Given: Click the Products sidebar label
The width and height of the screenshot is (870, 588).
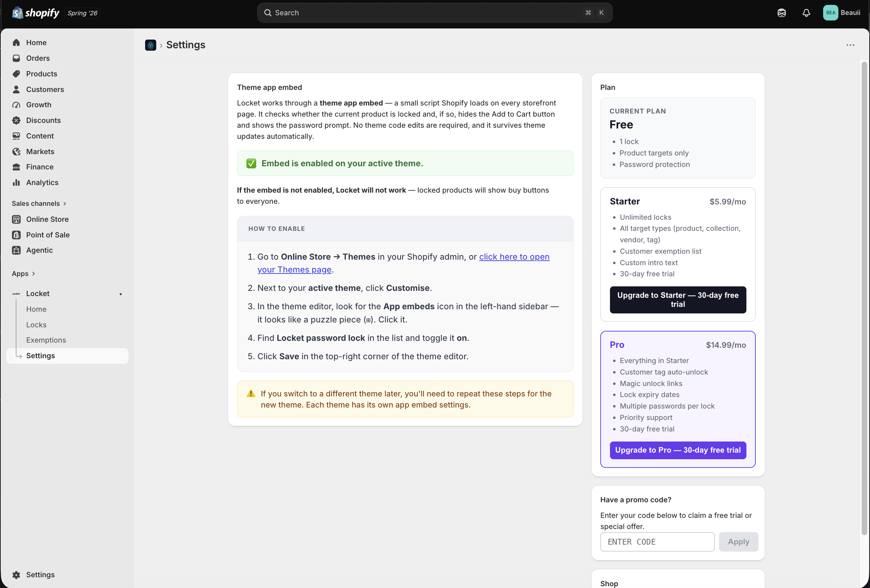Looking at the screenshot, I should point(42,74).
